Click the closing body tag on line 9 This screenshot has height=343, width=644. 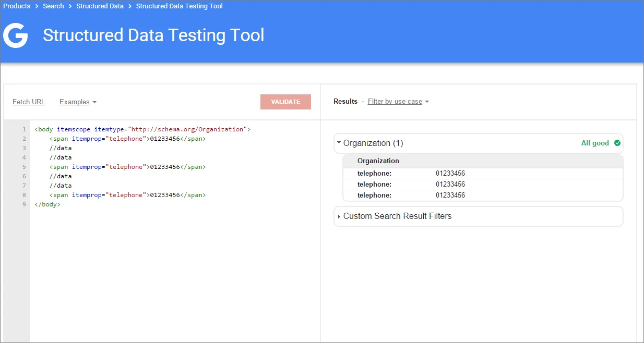pyautogui.click(x=47, y=204)
